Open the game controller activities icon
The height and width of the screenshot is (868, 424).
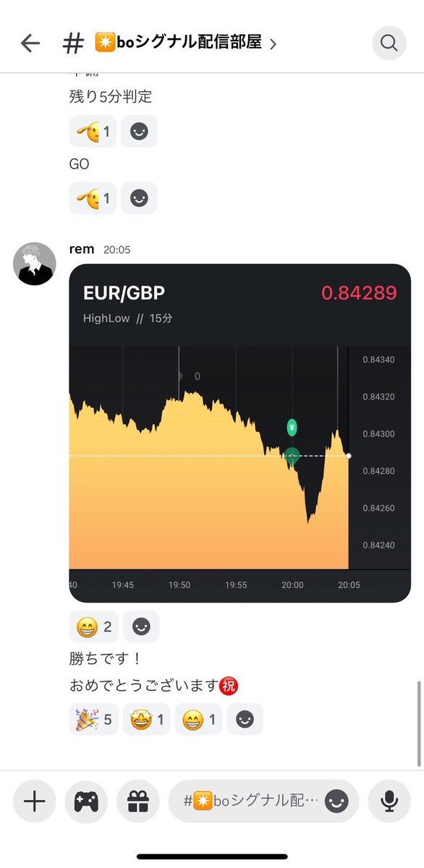click(86, 801)
